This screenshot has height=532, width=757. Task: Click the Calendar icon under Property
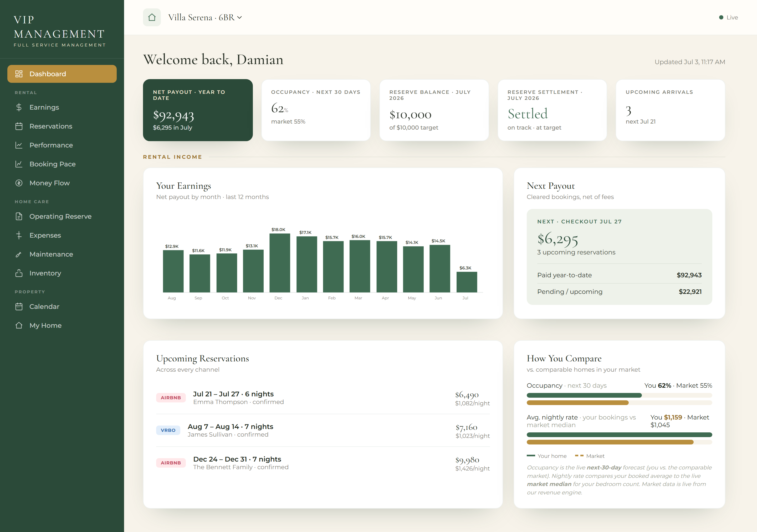(19, 306)
